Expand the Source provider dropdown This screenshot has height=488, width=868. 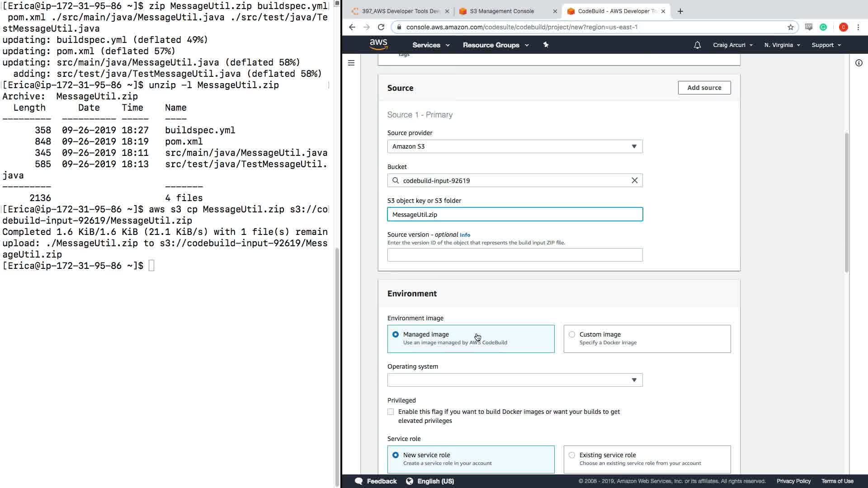pos(514,146)
